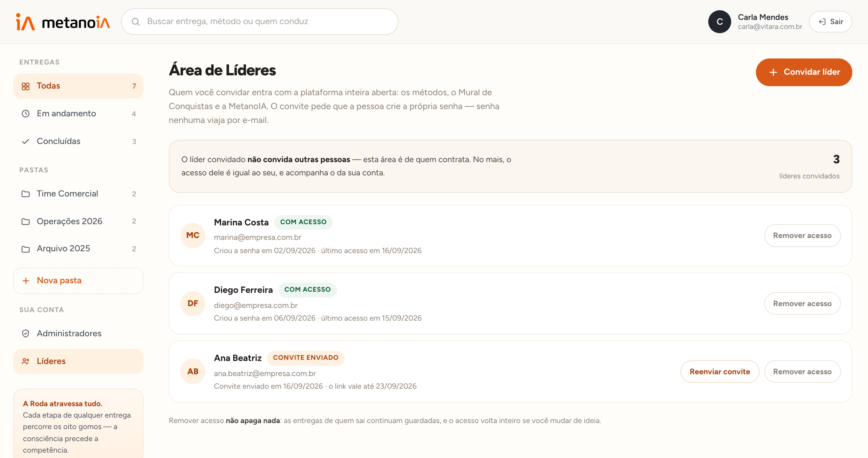Focus the Buscar entrega search field
This screenshot has height=458, width=868.
point(260,22)
